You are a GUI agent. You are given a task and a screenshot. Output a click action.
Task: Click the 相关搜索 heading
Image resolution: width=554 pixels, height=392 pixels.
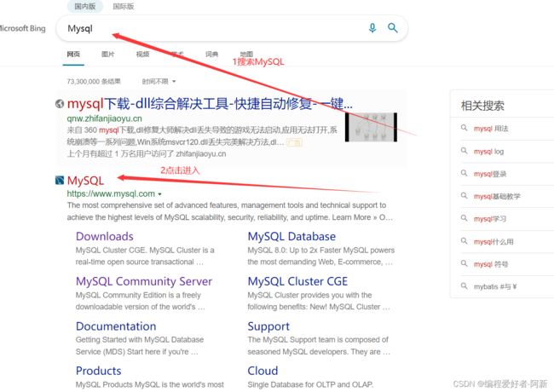[x=482, y=106]
